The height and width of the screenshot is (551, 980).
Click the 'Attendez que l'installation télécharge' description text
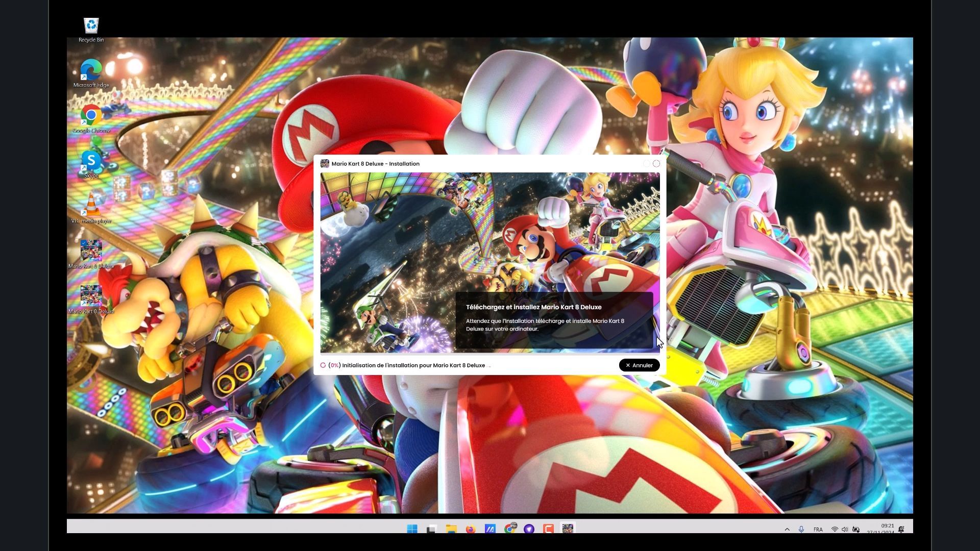click(x=545, y=325)
